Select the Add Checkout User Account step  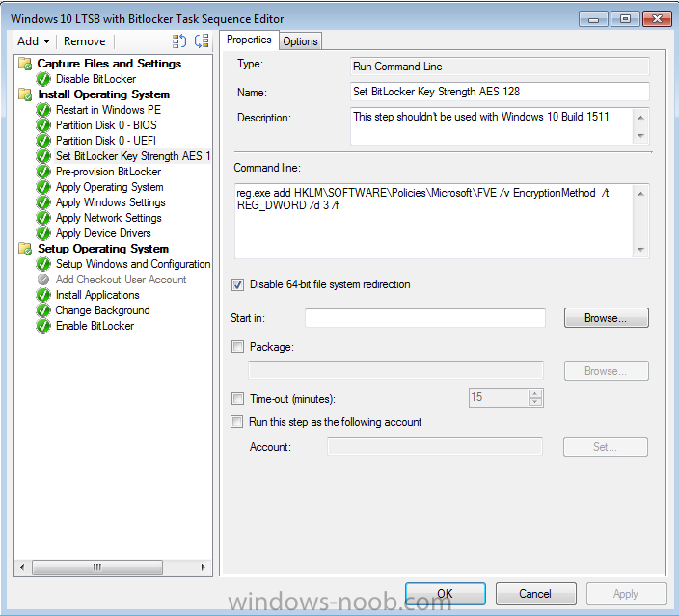click(x=121, y=280)
